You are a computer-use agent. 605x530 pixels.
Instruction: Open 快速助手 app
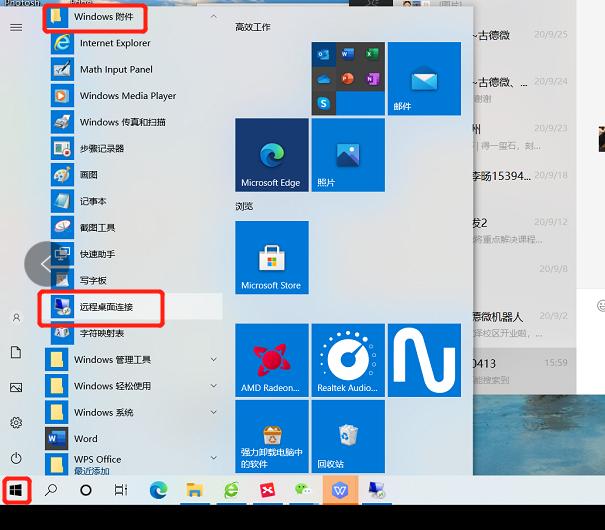coord(136,254)
